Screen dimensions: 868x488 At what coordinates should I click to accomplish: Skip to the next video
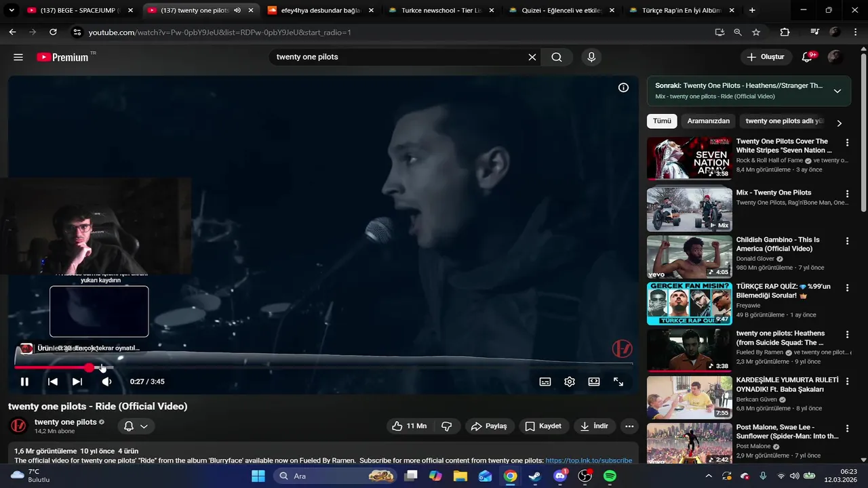[x=77, y=382]
